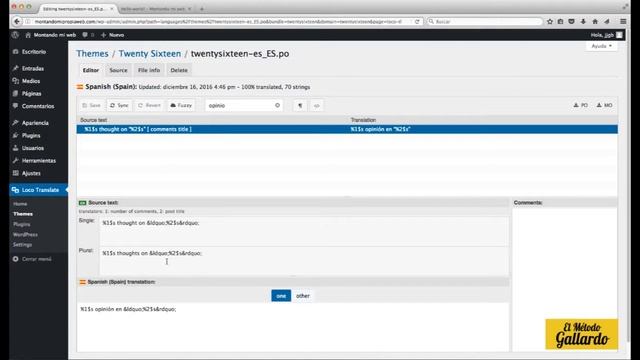
Task: Select the '%1$s thought on' string row
Action: (x=347, y=129)
